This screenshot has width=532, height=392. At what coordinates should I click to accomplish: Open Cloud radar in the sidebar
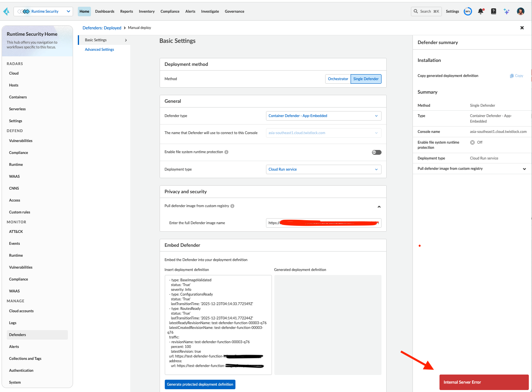[14, 73]
